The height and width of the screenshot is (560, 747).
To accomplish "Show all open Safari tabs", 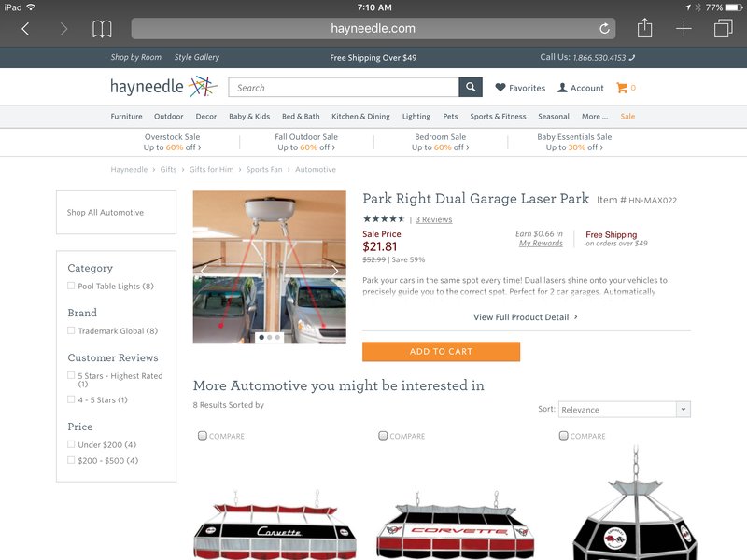I will click(x=723, y=28).
